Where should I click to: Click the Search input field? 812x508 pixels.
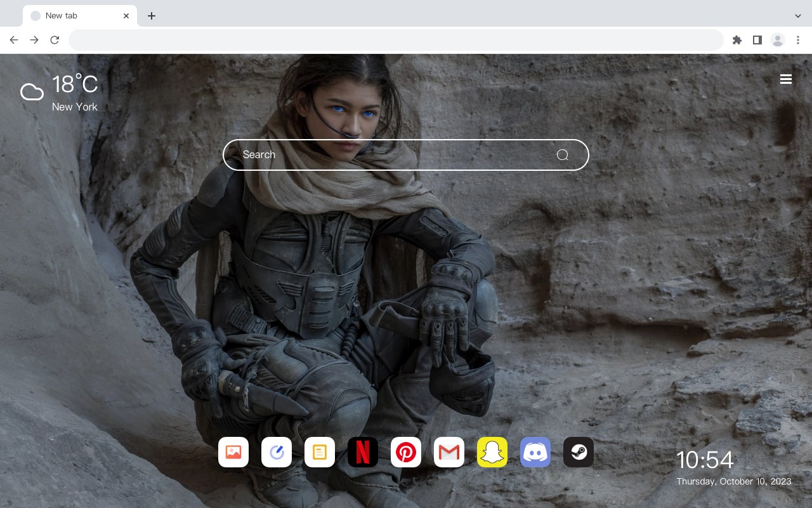pos(406,155)
